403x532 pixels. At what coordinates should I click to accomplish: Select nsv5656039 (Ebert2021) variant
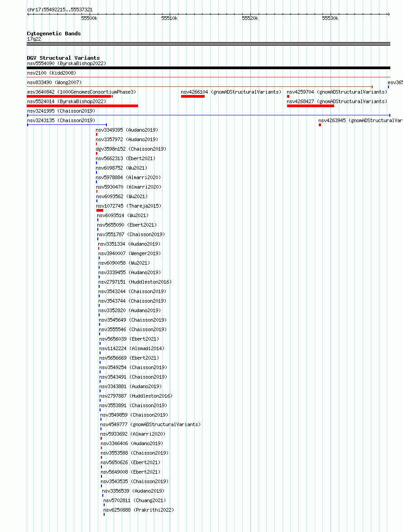coord(129,339)
